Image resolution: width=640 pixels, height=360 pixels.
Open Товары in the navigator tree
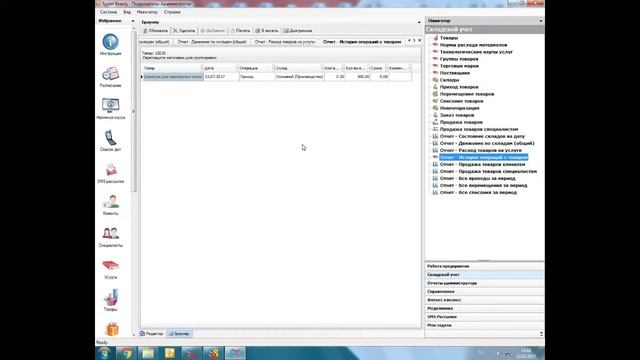(449, 38)
